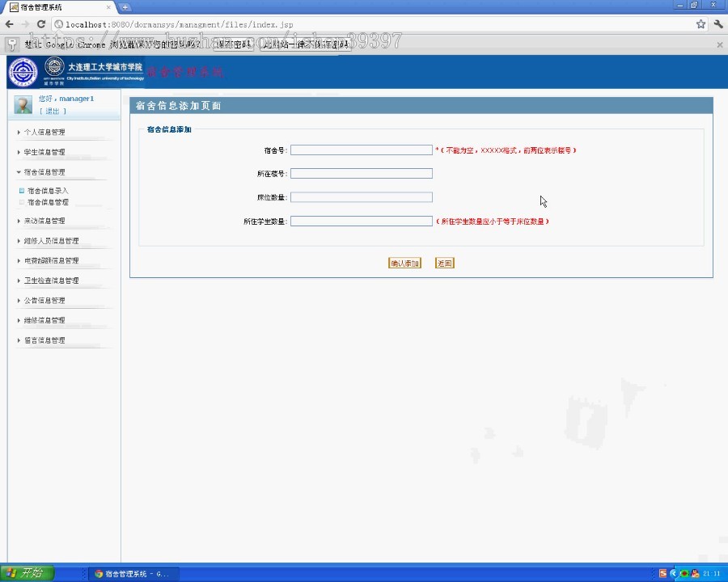
Task: Open a new tab with the plus button
Action: [x=125, y=7]
